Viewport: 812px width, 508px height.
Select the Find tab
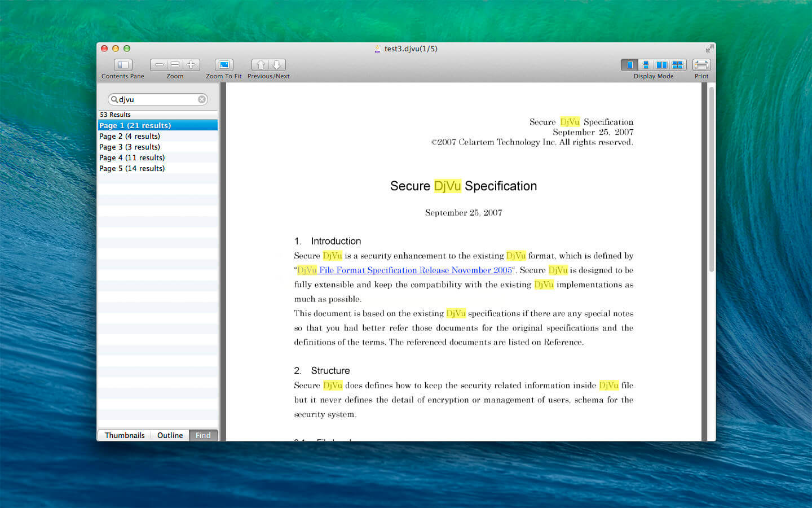[x=202, y=435]
